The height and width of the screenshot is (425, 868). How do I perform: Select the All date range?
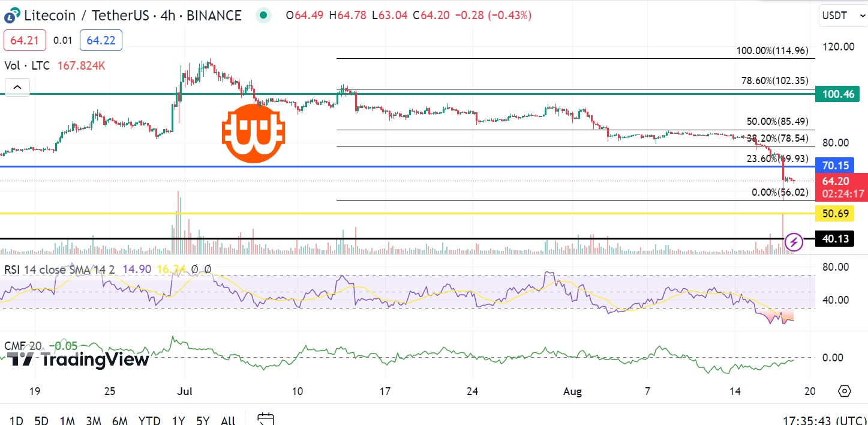tap(228, 420)
